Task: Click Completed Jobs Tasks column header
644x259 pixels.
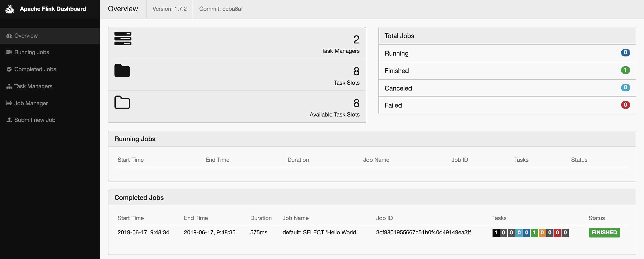Action: [499, 218]
